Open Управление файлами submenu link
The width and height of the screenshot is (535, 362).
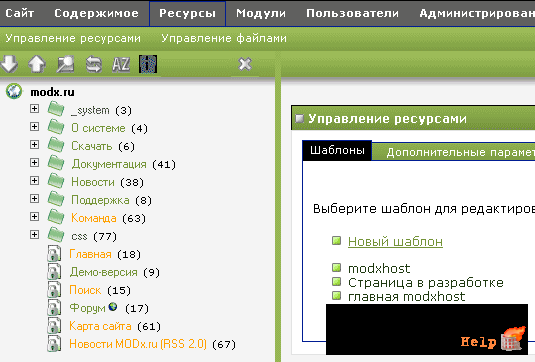[x=224, y=38]
